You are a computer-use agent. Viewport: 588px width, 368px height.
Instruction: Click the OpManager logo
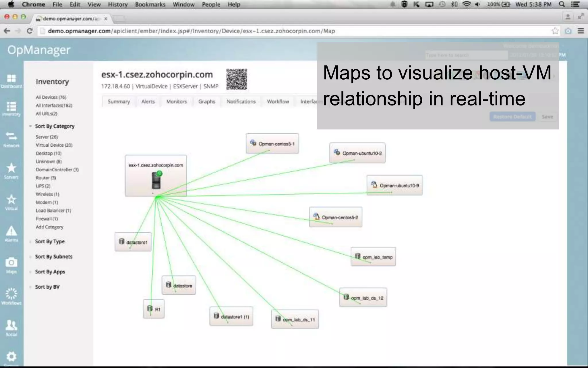click(x=39, y=50)
